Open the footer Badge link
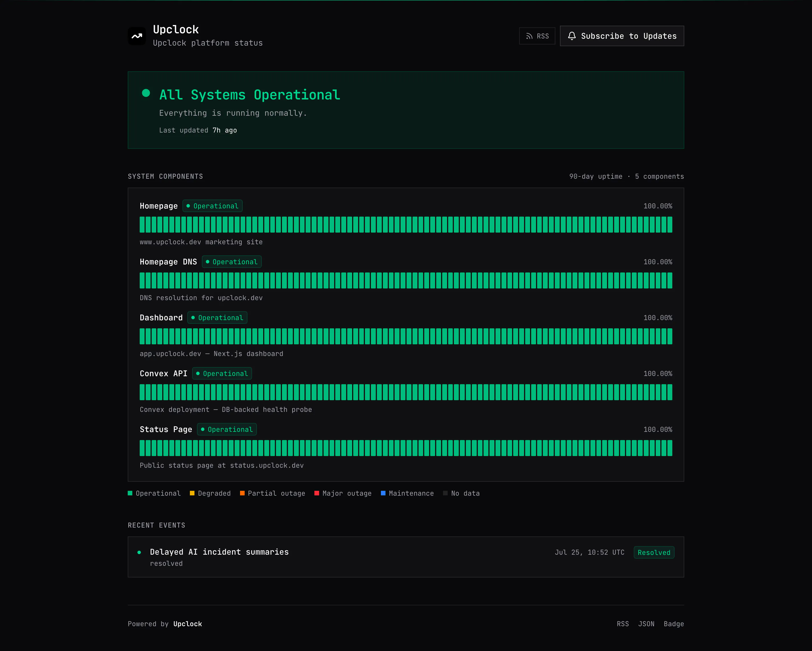Viewport: 812px width, 651px height. pos(674,624)
